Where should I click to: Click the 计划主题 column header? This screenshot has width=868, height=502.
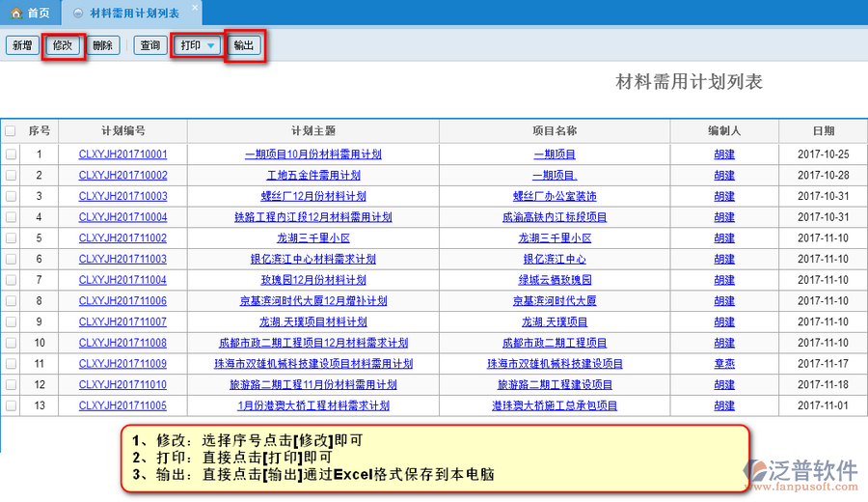(x=313, y=130)
